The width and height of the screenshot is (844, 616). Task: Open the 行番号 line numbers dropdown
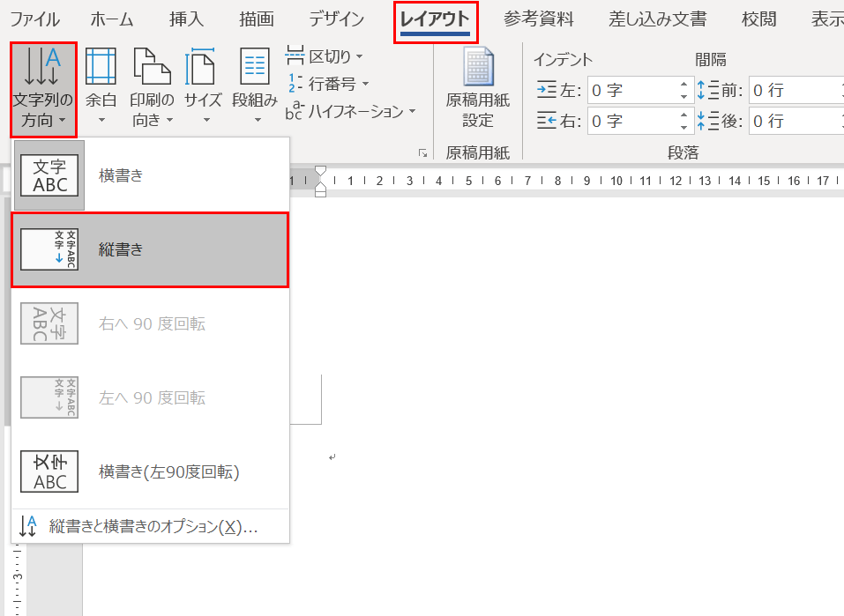point(328,84)
